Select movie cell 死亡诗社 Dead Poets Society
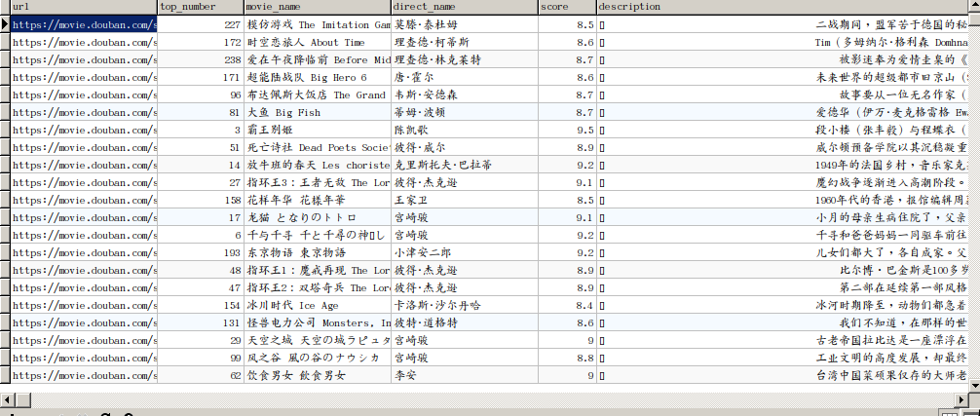 click(x=318, y=147)
